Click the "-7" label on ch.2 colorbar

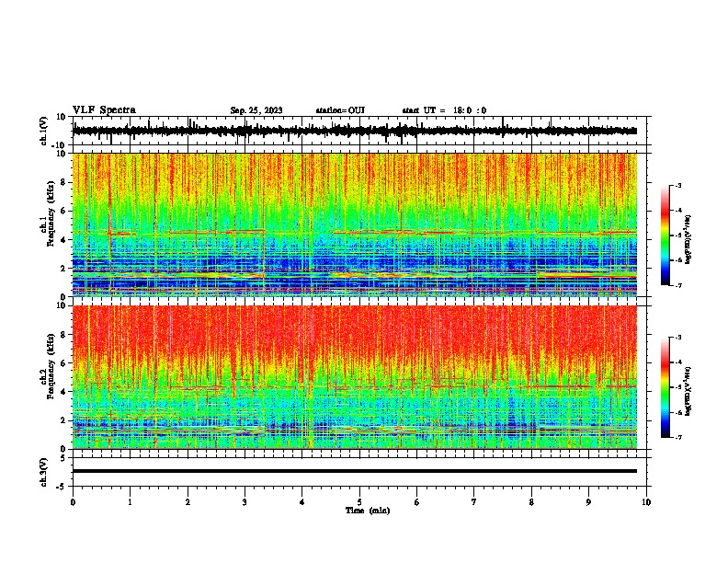678,437
